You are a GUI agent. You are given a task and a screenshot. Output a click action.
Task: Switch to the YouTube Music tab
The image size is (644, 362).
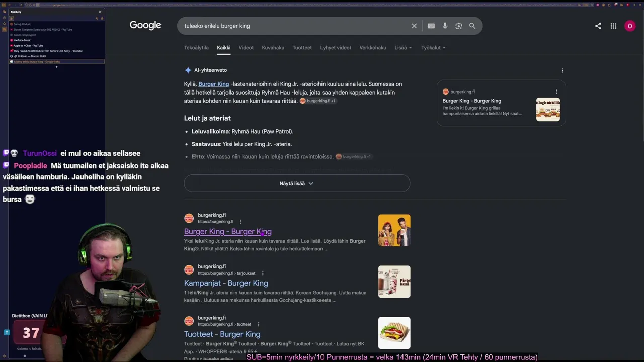[56, 40]
